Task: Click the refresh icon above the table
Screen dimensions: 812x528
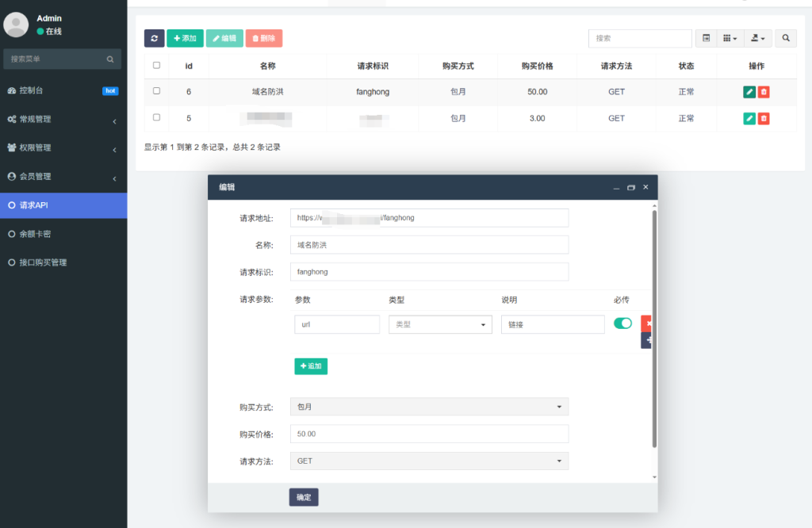Action: [155, 38]
